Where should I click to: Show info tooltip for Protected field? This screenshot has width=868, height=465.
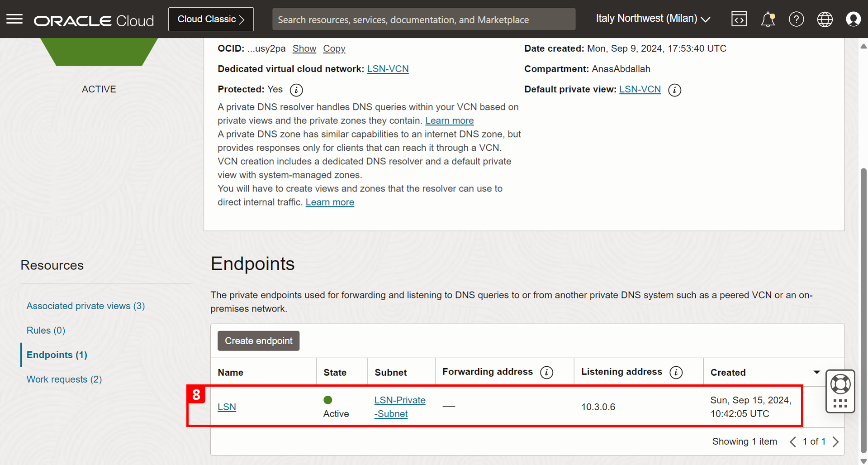[x=296, y=90]
